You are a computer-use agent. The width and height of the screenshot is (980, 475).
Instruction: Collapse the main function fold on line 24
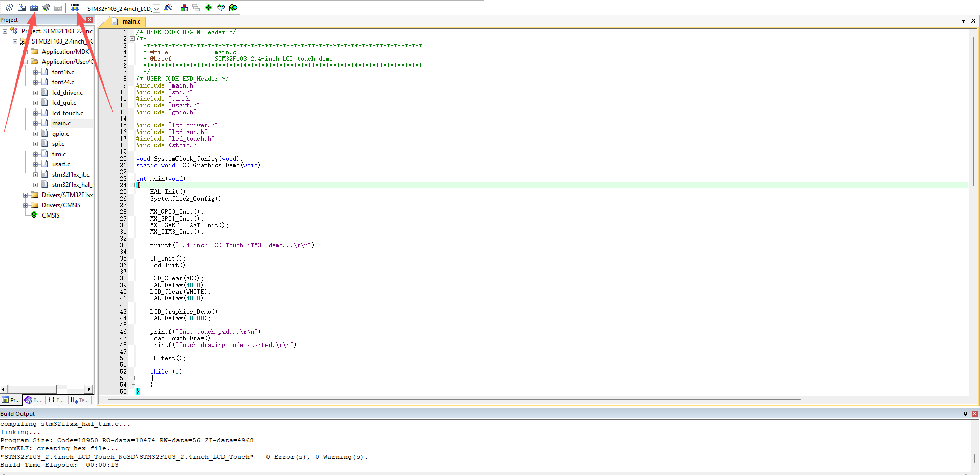[132, 185]
